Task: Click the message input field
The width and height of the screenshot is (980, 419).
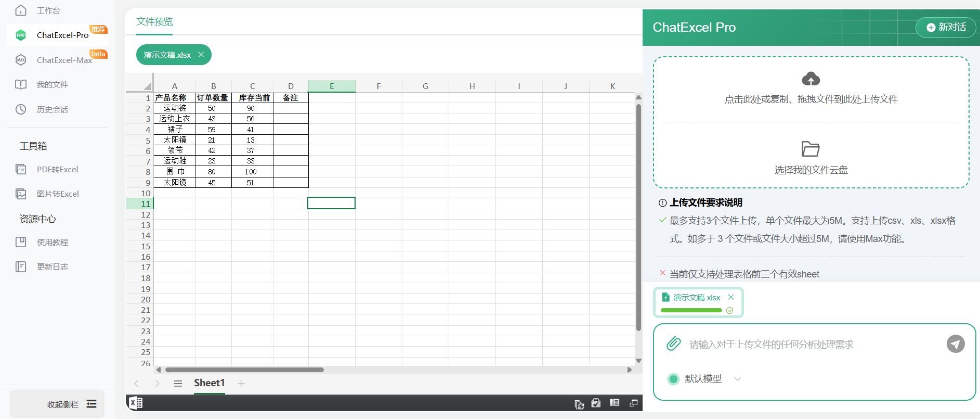Action: point(814,344)
